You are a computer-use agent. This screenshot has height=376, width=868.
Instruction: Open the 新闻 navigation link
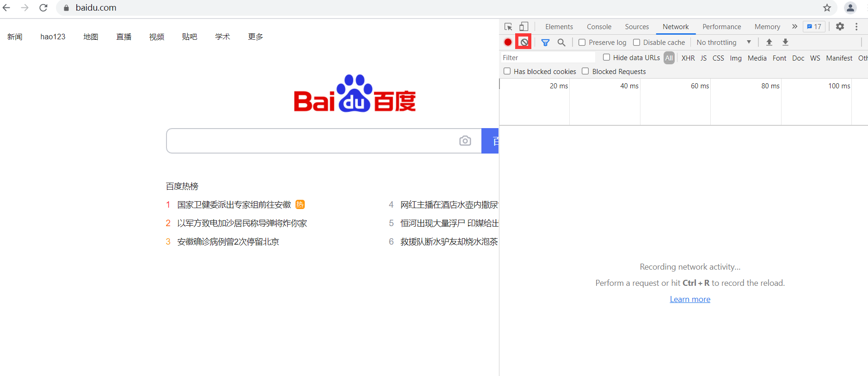point(15,37)
